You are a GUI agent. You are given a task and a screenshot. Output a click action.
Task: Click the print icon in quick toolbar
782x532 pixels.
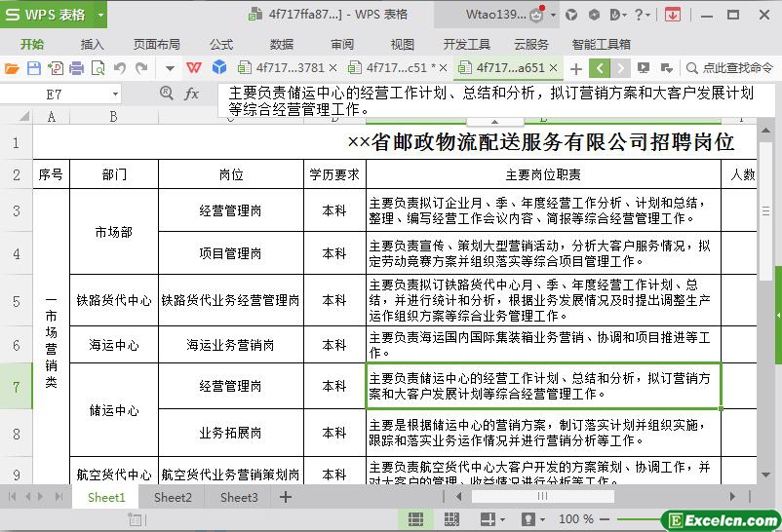tap(76, 68)
